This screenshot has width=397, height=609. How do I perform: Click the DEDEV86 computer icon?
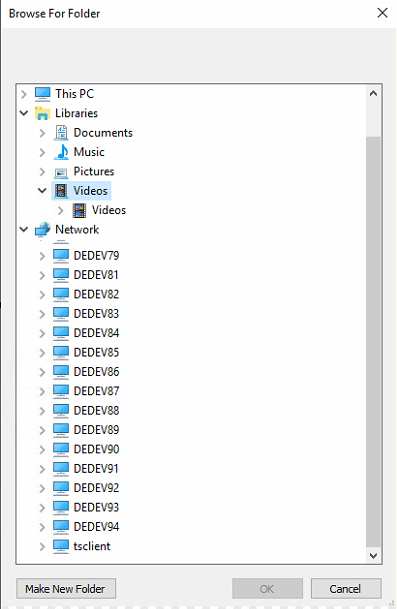(61, 372)
